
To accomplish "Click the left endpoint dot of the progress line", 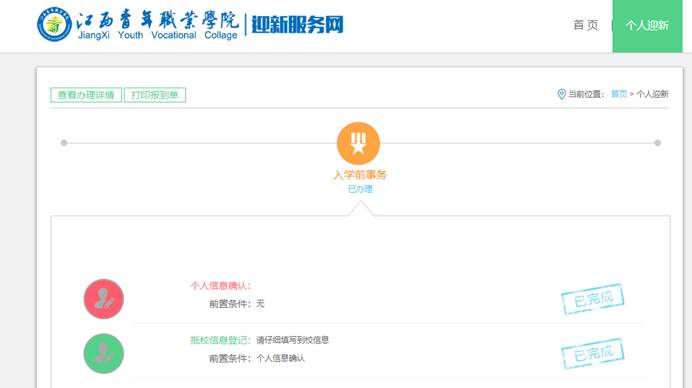I will pyautogui.click(x=64, y=143).
